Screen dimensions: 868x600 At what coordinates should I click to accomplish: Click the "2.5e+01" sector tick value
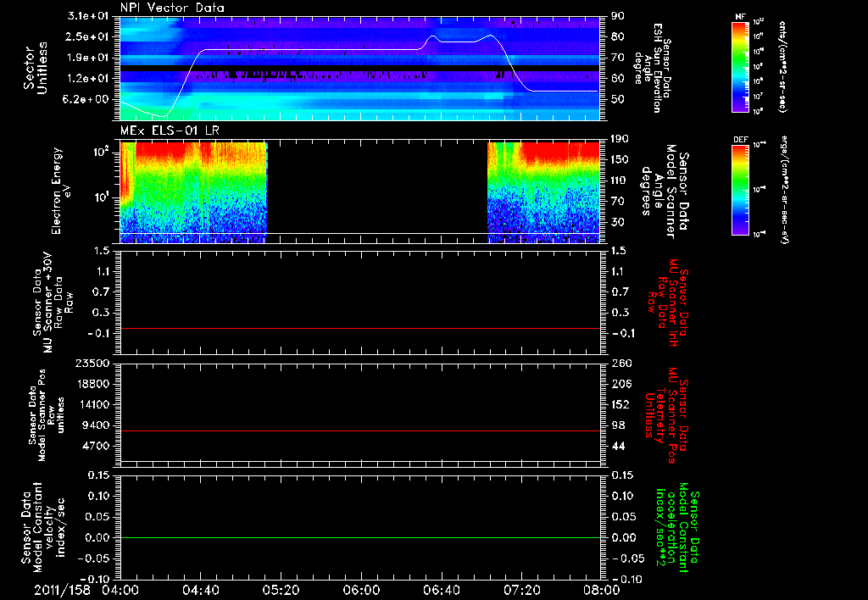(87, 36)
